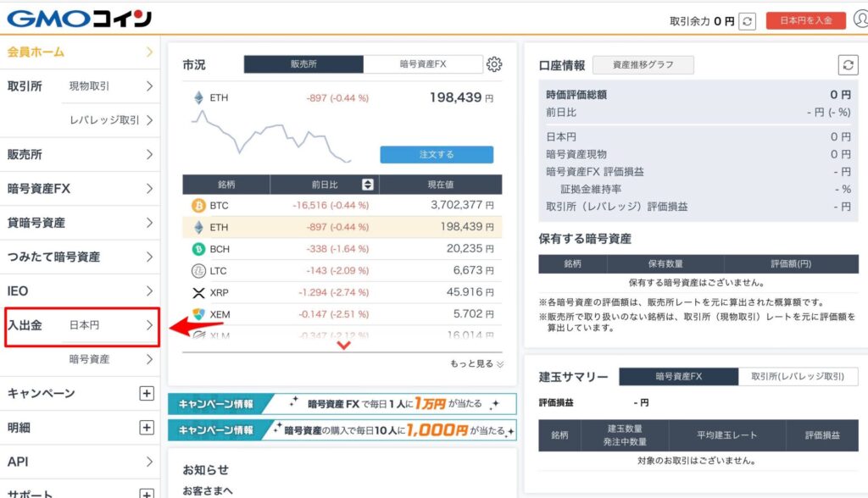The width and height of the screenshot is (868, 498).
Task: Open 入出金 日本円 menu item
Action: pos(82,327)
